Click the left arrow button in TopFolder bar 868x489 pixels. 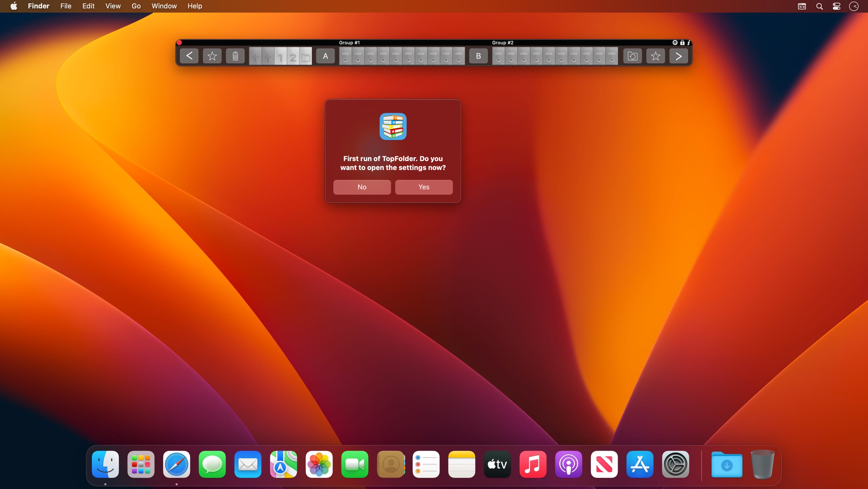189,56
